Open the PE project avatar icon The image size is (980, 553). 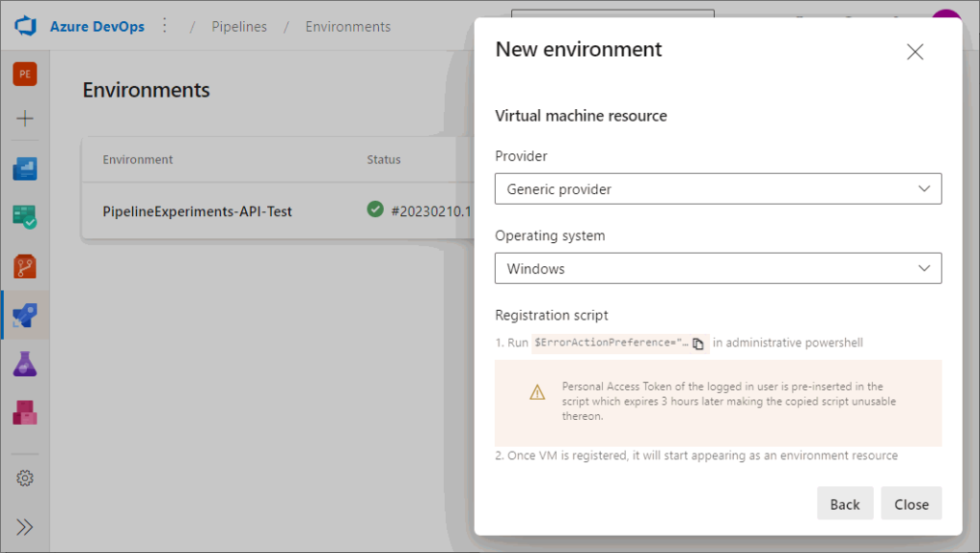25,74
